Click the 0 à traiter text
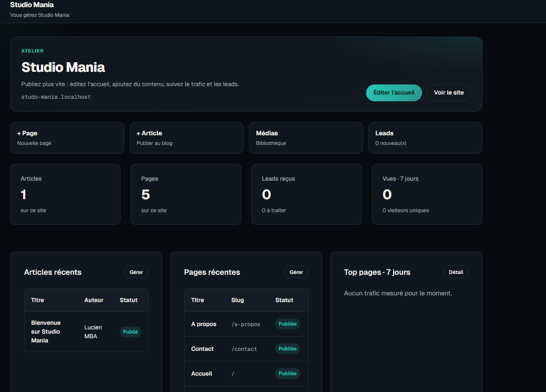Image resolution: width=546 pixels, height=392 pixels. (274, 210)
